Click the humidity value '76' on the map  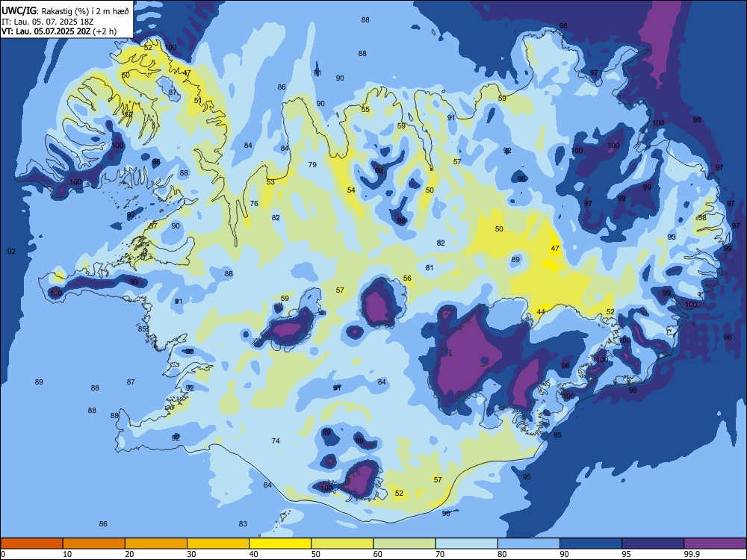[x=254, y=203]
